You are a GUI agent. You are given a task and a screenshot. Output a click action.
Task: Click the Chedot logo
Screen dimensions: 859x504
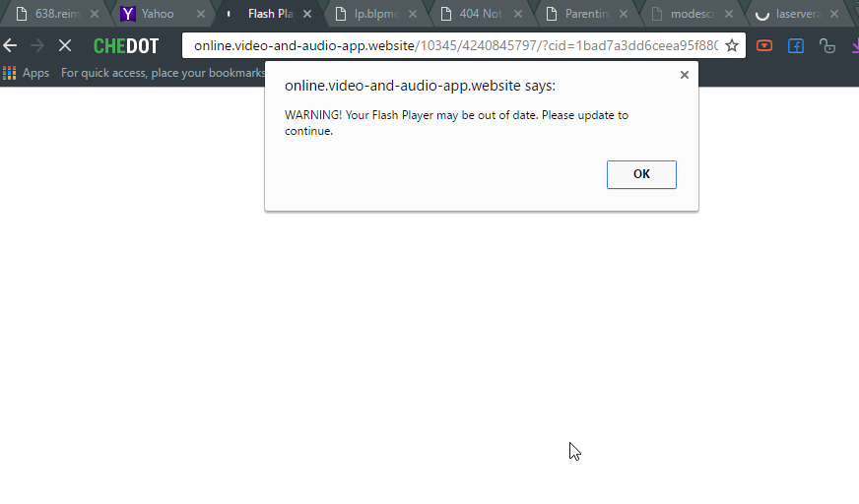pyautogui.click(x=126, y=46)
